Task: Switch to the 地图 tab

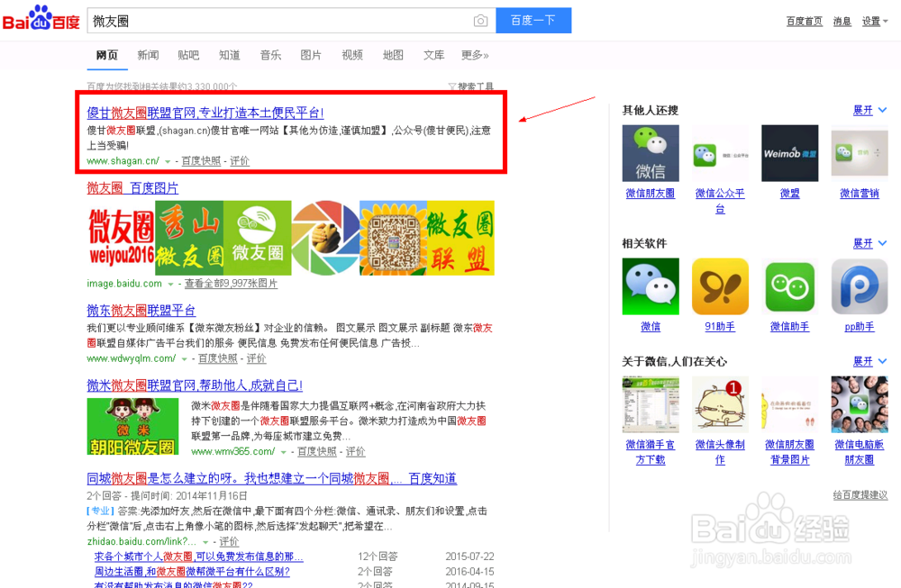Action: tap(393, 55)
